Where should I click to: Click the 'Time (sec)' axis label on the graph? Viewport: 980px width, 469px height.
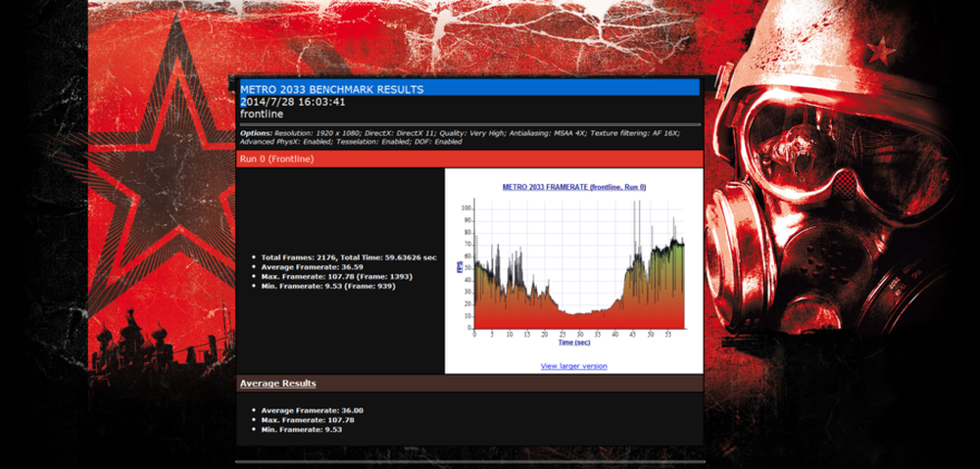[573, 343]
